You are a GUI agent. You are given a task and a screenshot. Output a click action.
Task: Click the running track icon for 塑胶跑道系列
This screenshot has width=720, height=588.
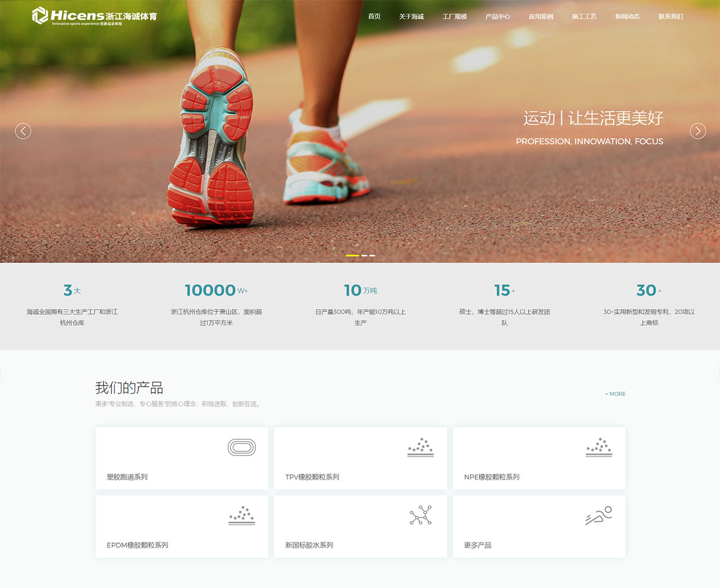[x=242, y=447]
